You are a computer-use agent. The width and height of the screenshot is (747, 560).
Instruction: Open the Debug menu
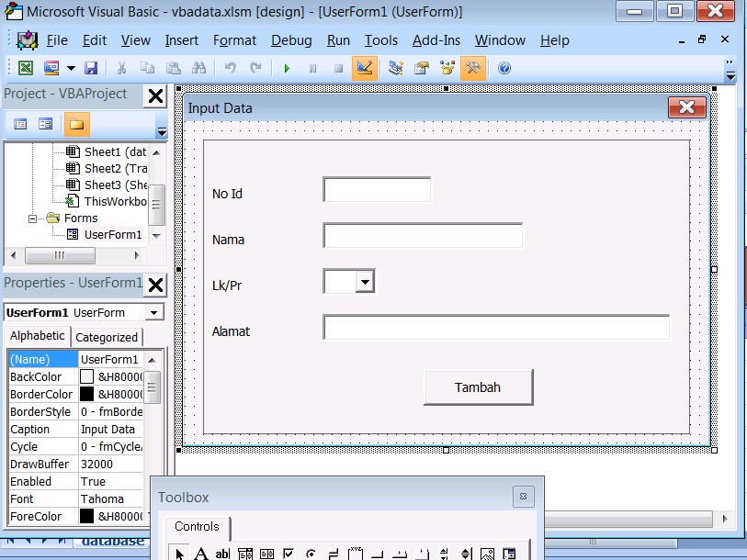(290, 40)
